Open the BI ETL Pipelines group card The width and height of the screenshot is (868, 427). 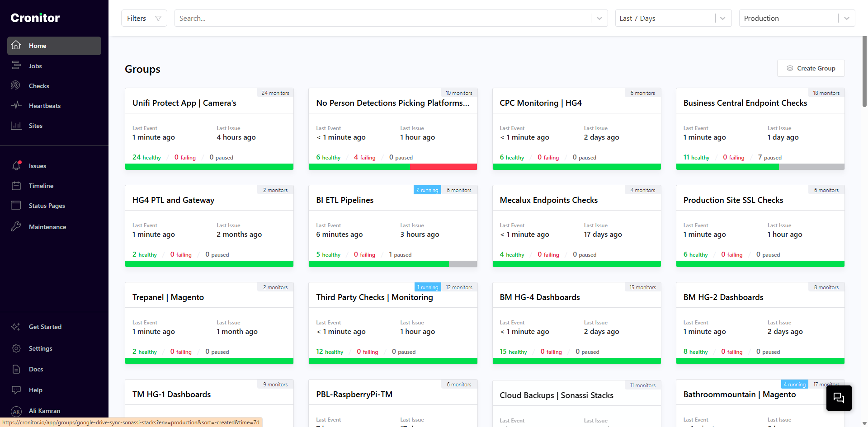click(x=345, y=200)
